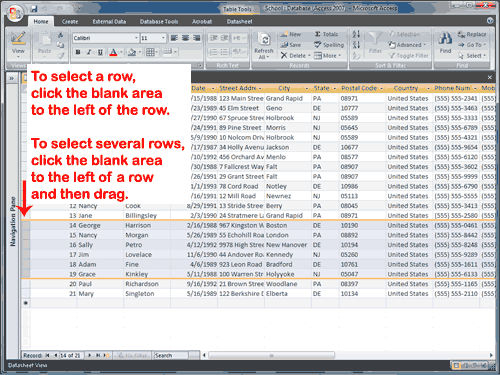The height and width of the screenshot is (375, 500).
Task: Click the Save icon in Quick Access Toolbar
Action: [34, 9]
